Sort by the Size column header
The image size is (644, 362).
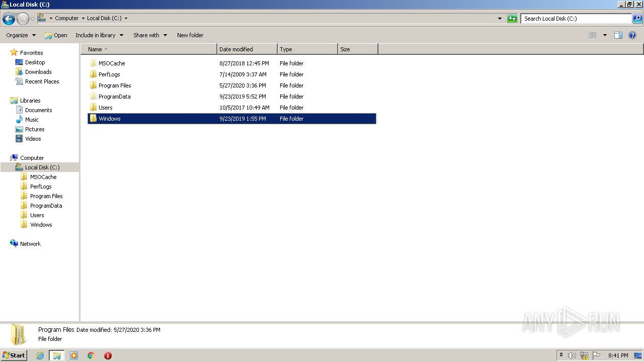tap(358, 49)
